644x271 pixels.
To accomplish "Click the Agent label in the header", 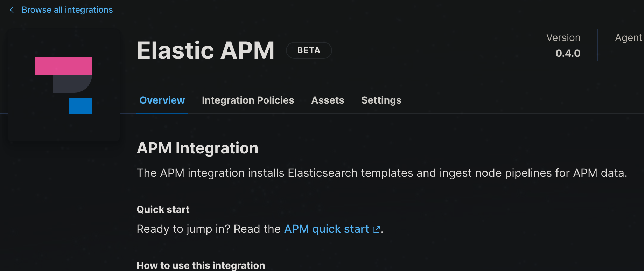I will point(628,37).
